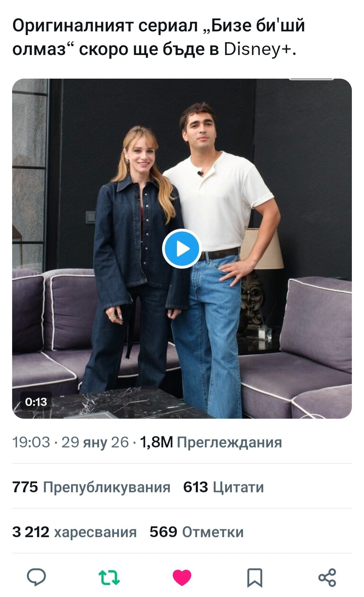Toggle the green repost icon

pyautogui.click(x=109, y=577)
